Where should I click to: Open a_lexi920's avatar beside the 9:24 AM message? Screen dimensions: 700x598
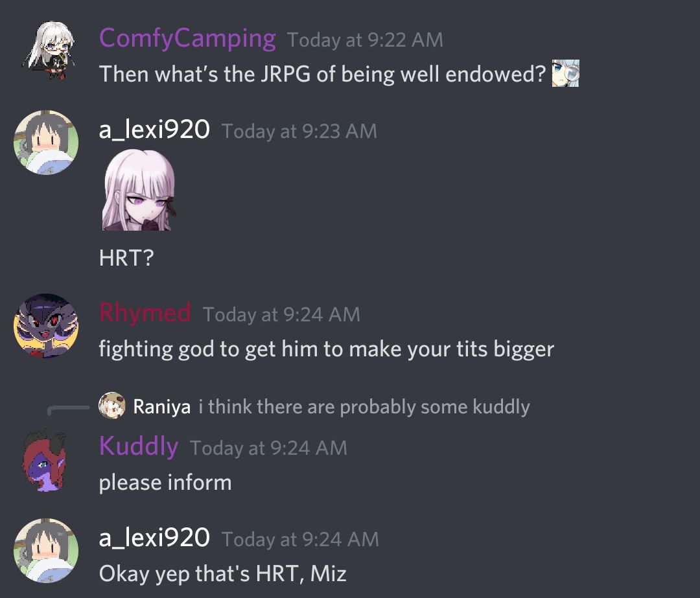coord(46,551)
